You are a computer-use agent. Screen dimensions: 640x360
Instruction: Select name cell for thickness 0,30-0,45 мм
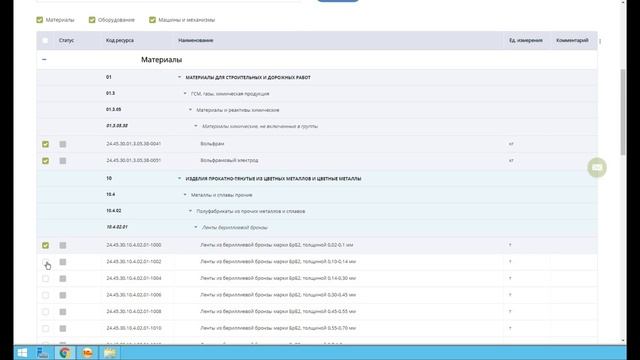tap(278, 295)
